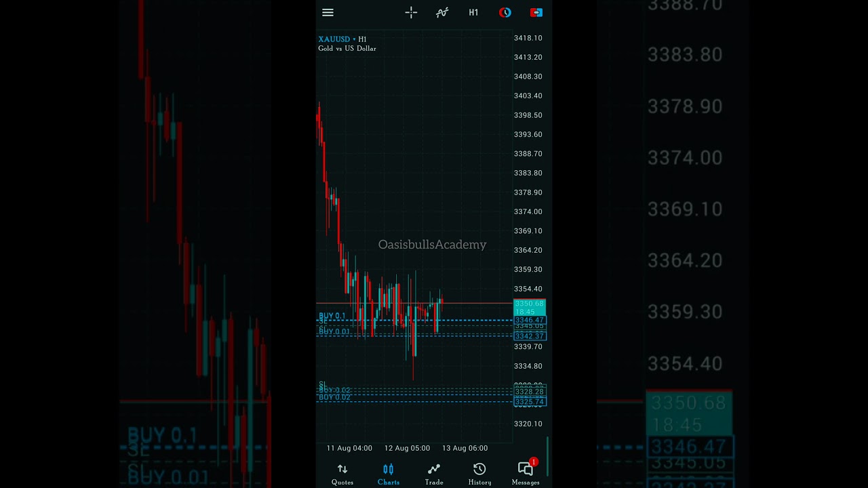This screenshot has height=488, width=868.
Task: Switch to the History tab
Action: [479, 474]
